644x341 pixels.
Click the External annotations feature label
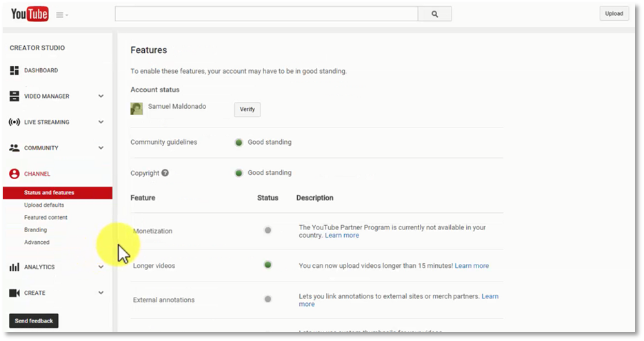[x=163, y=300]
